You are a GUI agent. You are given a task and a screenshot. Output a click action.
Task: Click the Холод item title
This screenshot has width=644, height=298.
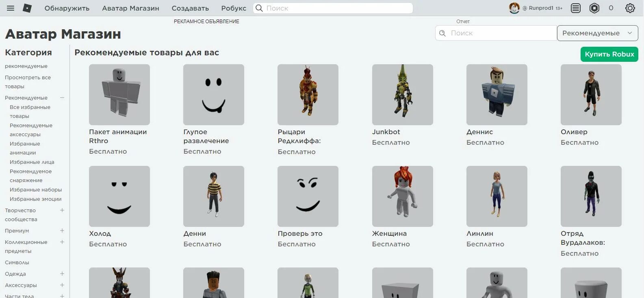[100, 233]
